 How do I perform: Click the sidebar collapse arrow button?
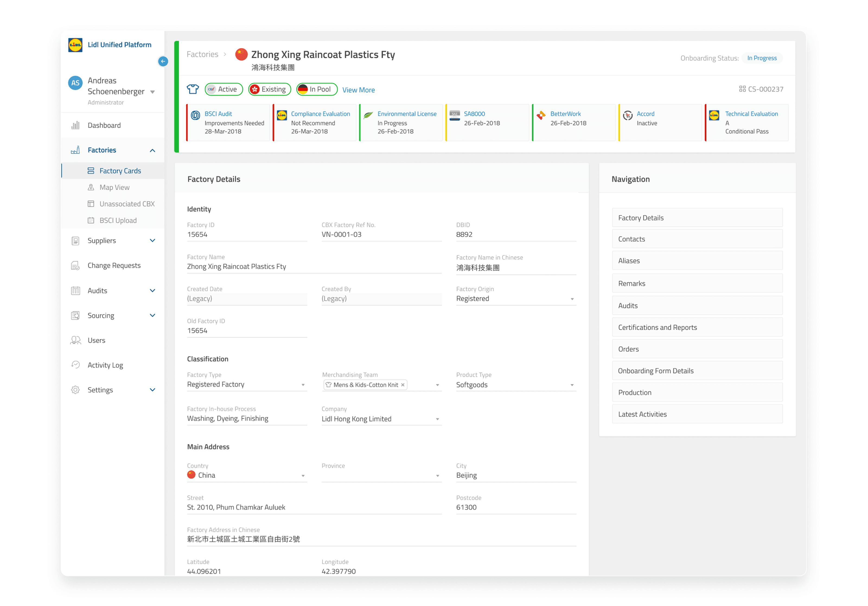(163, 61)
